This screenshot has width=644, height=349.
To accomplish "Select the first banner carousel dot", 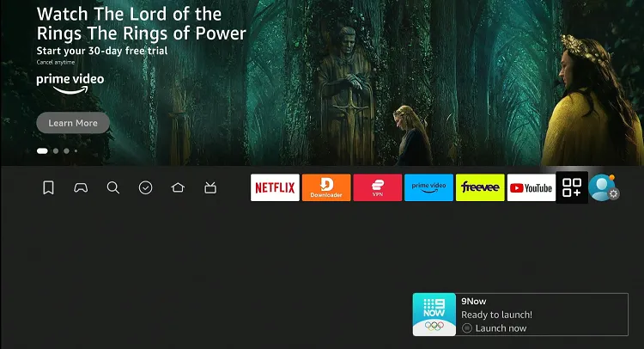I will pos(42,151).
